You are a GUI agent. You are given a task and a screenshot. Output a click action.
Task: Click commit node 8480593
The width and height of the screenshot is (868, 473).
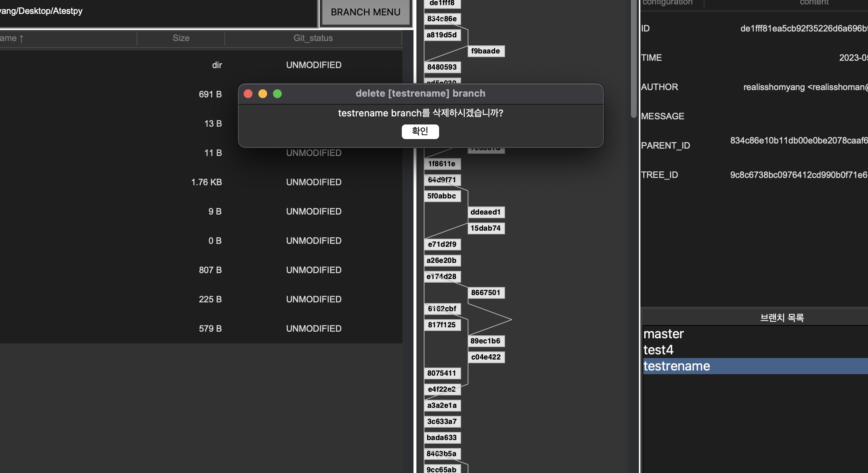tap(442, 67)
